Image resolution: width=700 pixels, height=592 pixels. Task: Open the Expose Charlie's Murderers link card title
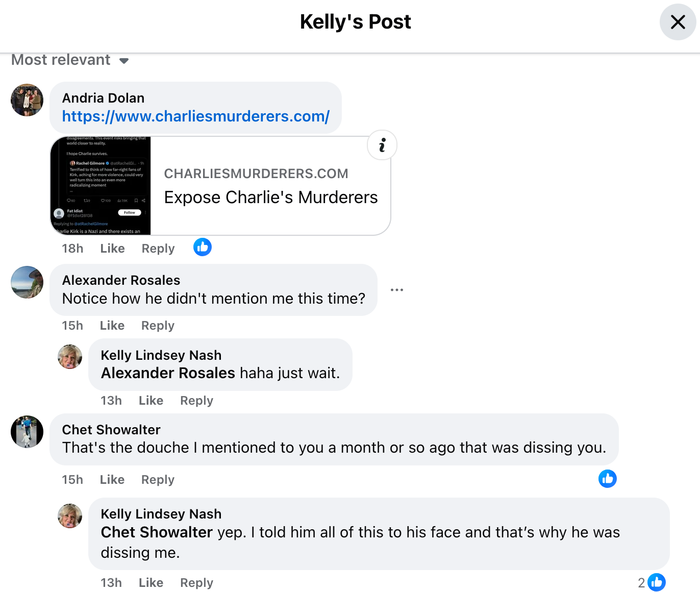coord(271,198)
